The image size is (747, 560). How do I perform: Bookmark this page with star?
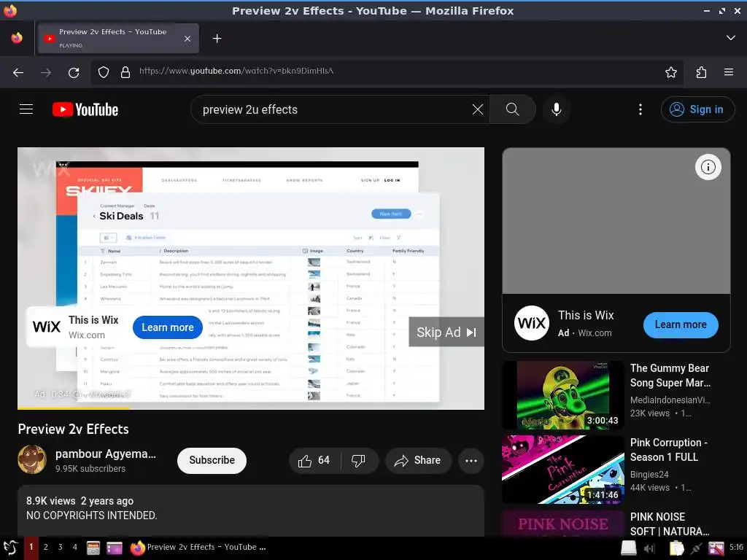click(x=671, y=72)
